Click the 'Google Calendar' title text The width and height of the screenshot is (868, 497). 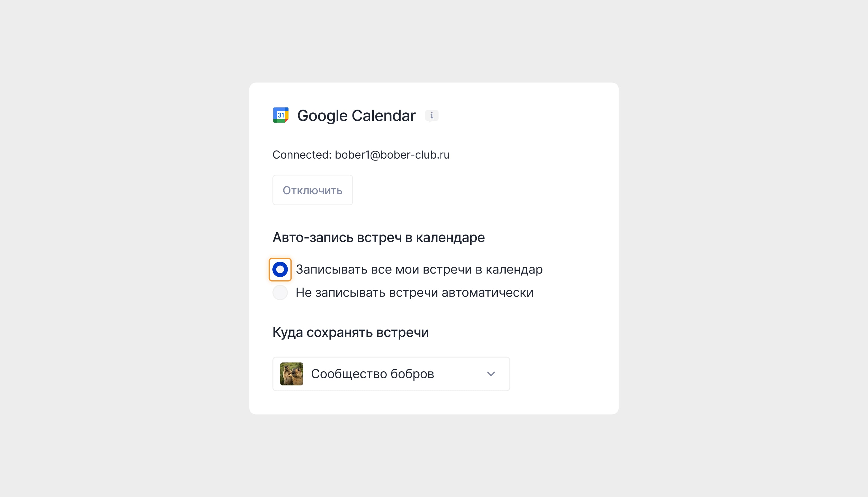click(356, 116)
